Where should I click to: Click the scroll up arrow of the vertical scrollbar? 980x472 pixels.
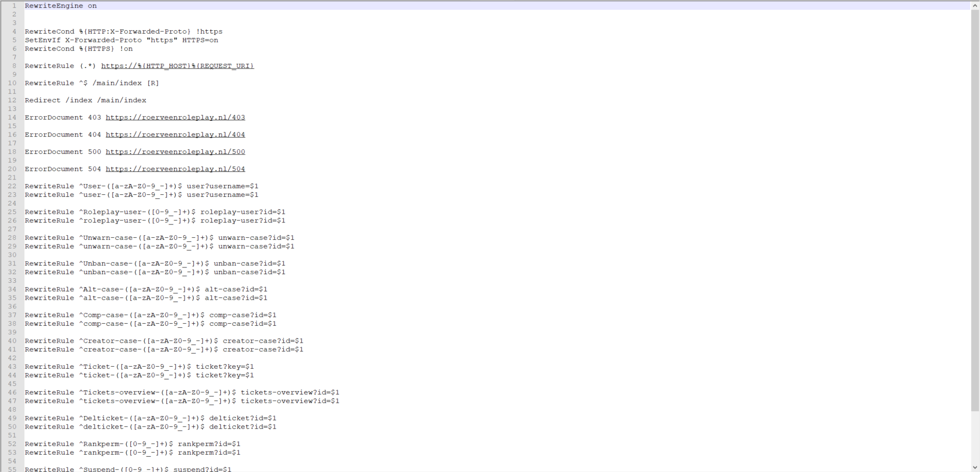(x=975, y=6)
